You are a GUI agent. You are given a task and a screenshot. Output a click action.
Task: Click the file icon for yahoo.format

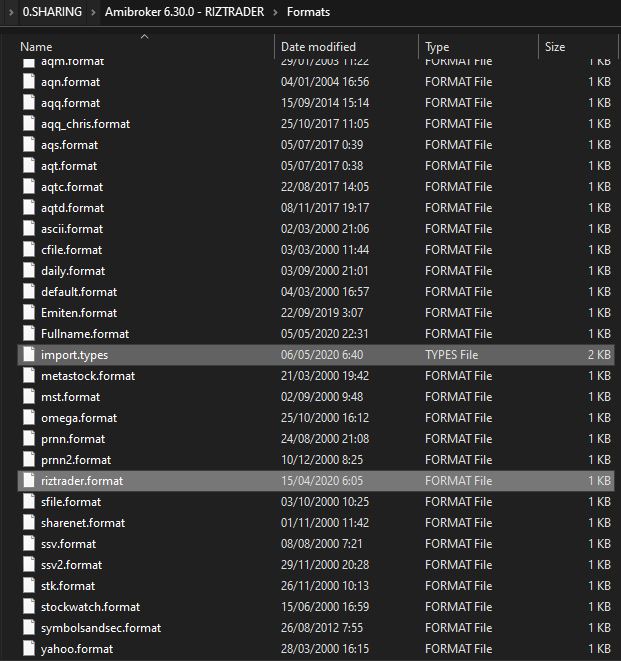click(29, 649)
